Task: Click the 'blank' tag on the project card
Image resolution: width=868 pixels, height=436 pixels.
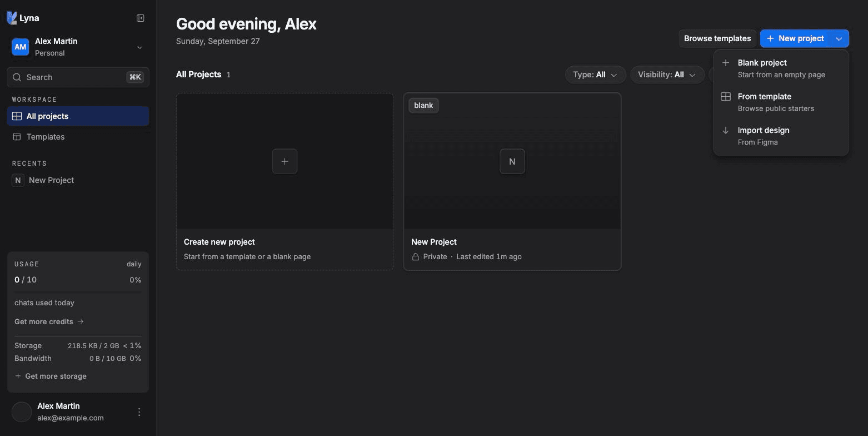Action: 423,106
